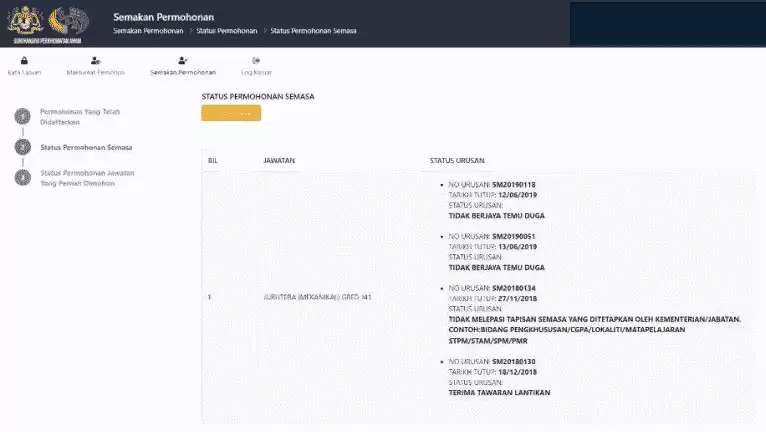Click the Malaysian coat of arms logo
This screenshot has width=766, height=432.
pos(30,21)
